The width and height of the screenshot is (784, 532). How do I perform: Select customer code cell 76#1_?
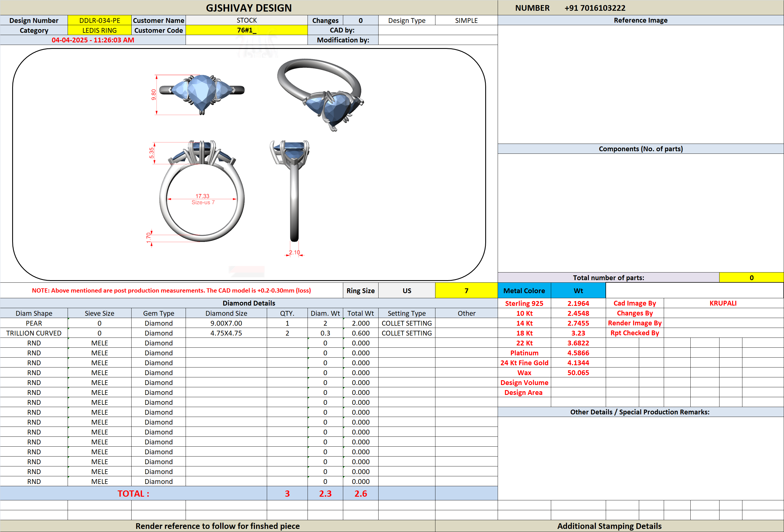247,30
